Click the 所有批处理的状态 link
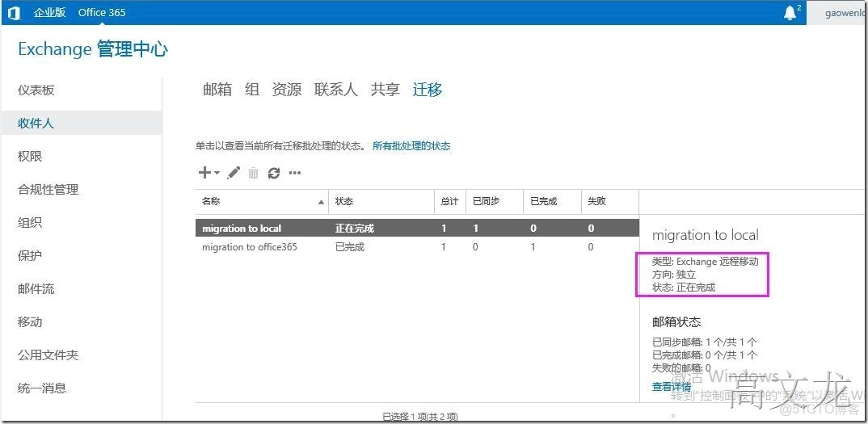The height and width of the screenshot is (424, 868). point(411,146)
